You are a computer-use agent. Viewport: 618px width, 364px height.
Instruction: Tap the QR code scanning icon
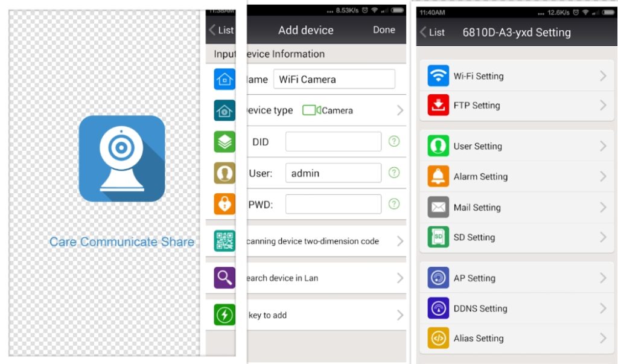[x=225, y=241]
